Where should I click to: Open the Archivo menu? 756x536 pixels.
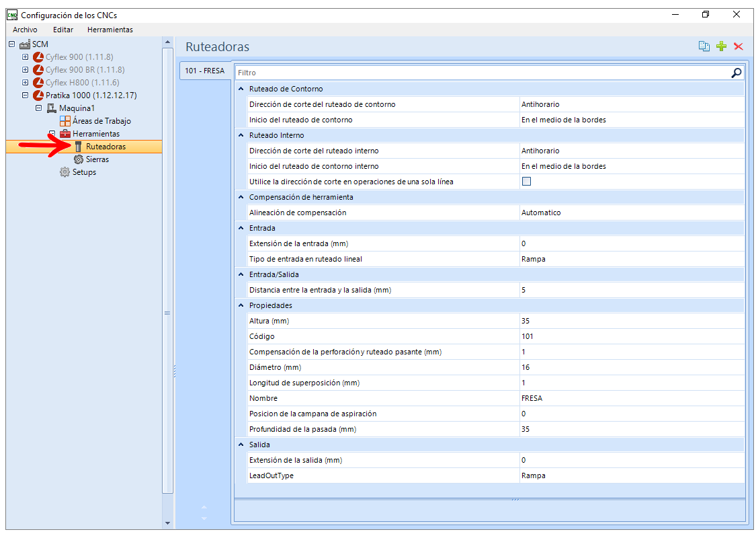(x=25, y=30)
